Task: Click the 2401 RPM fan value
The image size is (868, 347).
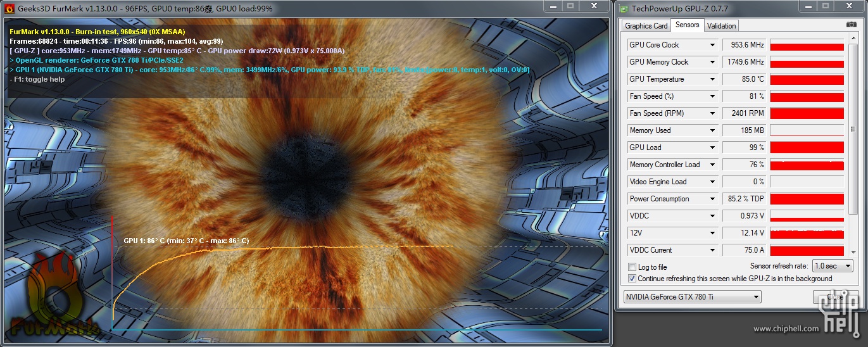Action: pos(745,113)
